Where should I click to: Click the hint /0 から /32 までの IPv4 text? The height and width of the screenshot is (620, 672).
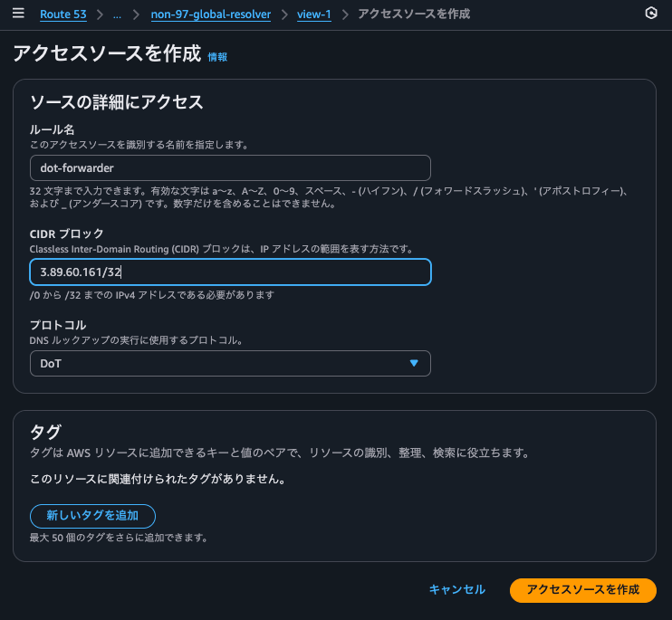tap(152, 295)
